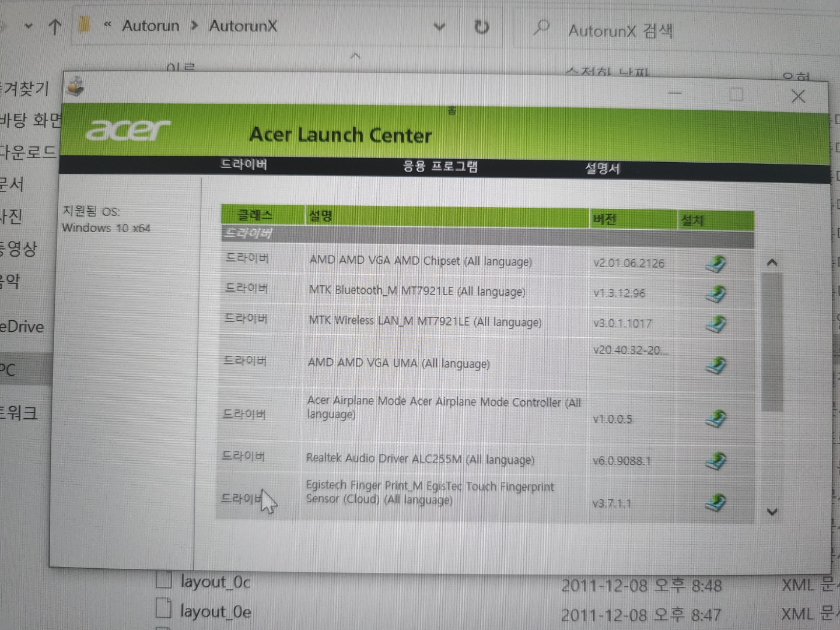Open recent locations dropdown arrow
This screenshot has height=630, width=840.
(x=29, y=26)
